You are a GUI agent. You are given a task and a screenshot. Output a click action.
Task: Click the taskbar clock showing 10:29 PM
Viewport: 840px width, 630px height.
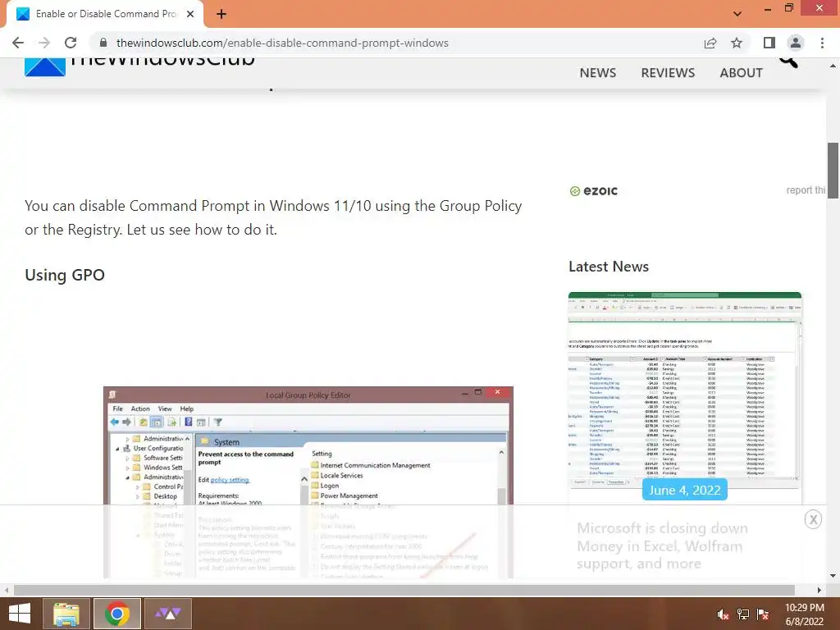click(804, 614)
